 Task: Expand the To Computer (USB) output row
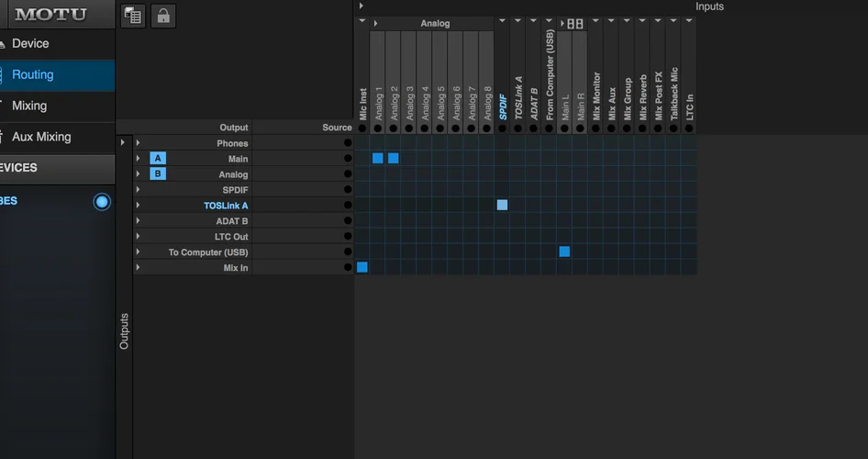tap(139, 252)
